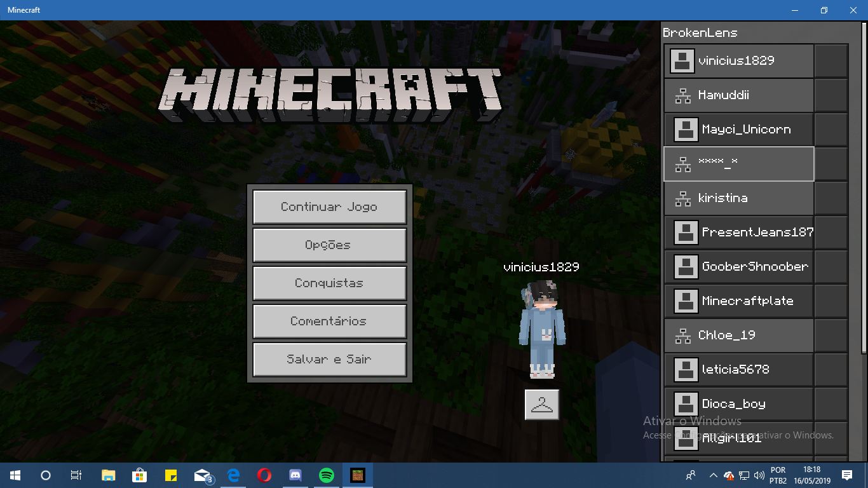
Task: Open Cortana search circle
Action: click(x=46, y=475)
